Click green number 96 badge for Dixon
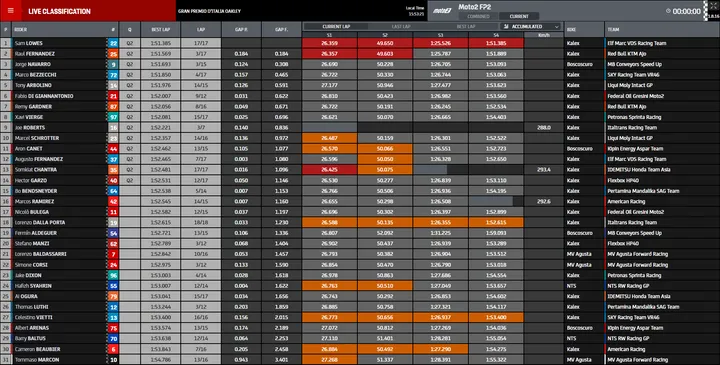Image resolution: width=720 pixels, height=365 pixels. [x=113, y=275]
